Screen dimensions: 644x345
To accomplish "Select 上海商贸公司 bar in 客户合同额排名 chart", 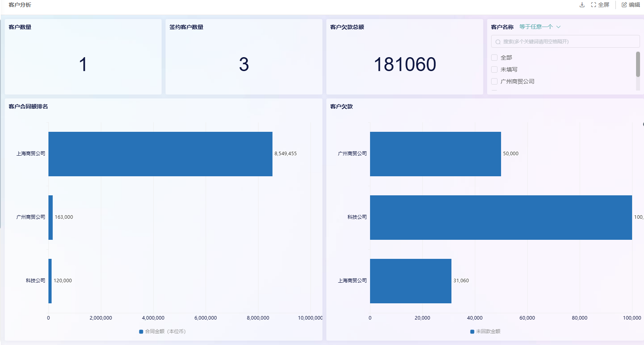I will pyautogui.click(x=160, y=154).
